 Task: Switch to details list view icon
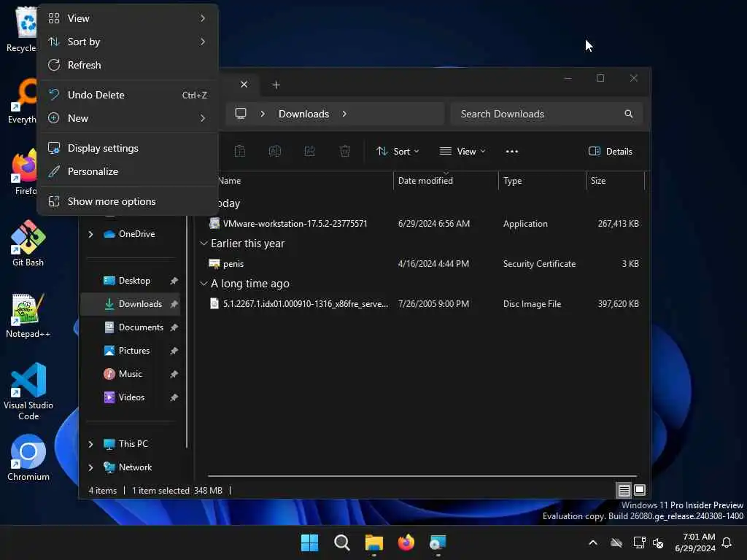[x=624, y=490]
